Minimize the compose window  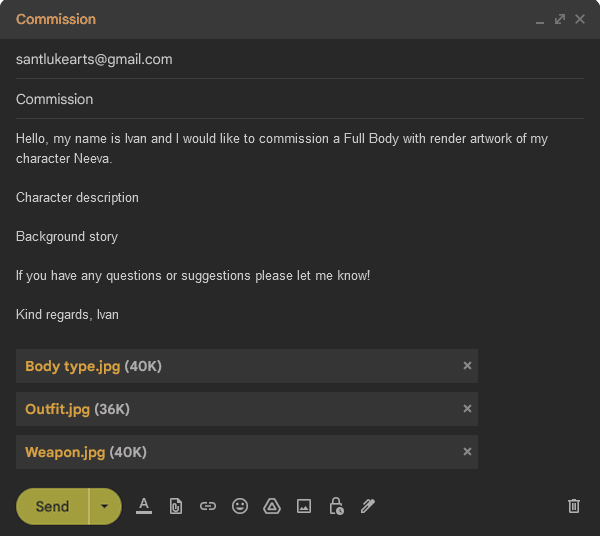point(540,20)
